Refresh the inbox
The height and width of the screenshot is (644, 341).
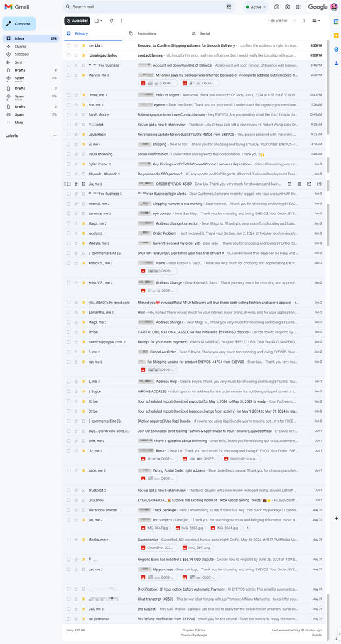[111, 21]
